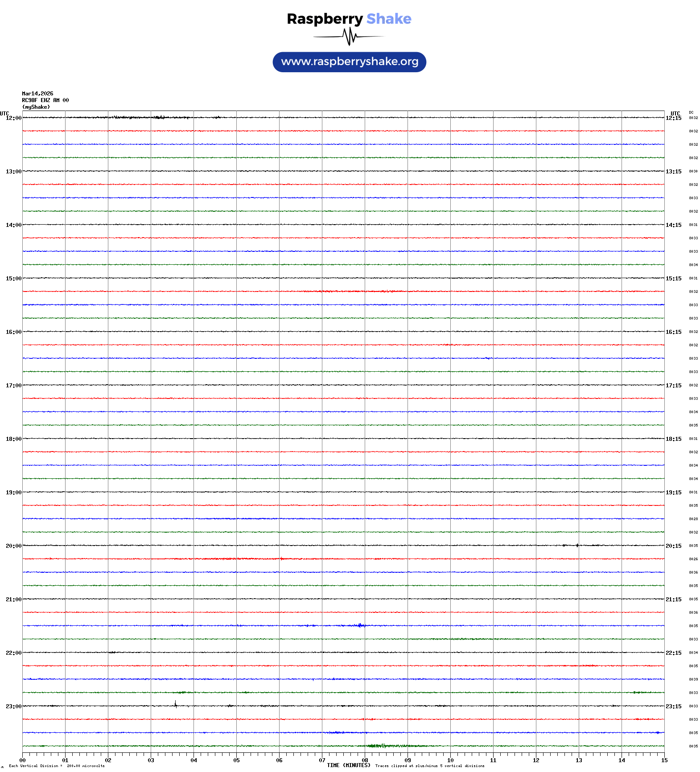The width and height of the screenshot is (700, 772).
Task: Click the 'Traces clipped' footer note
Action: tap(429, 766)
